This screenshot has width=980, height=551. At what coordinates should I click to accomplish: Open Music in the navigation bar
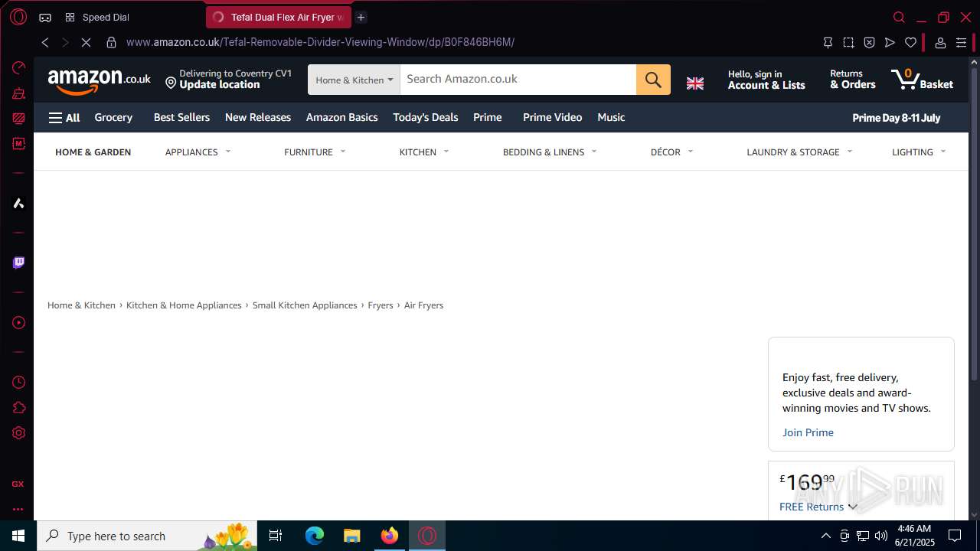611,117
